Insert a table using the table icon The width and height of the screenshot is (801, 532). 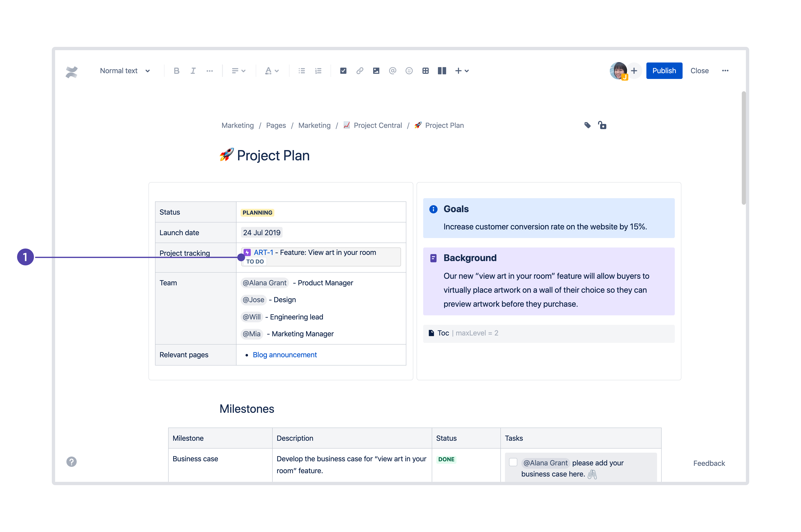(x=425, y=71)
